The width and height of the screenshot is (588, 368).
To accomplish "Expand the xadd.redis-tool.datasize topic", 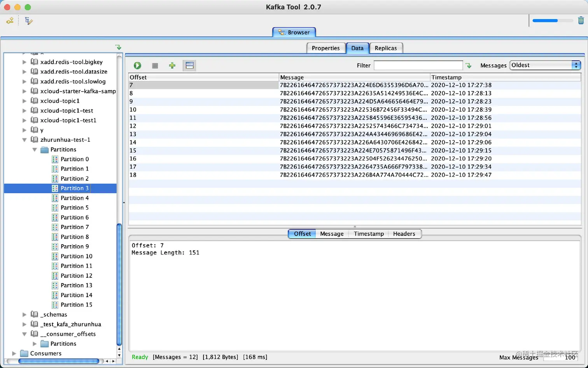I will (24, 72).
